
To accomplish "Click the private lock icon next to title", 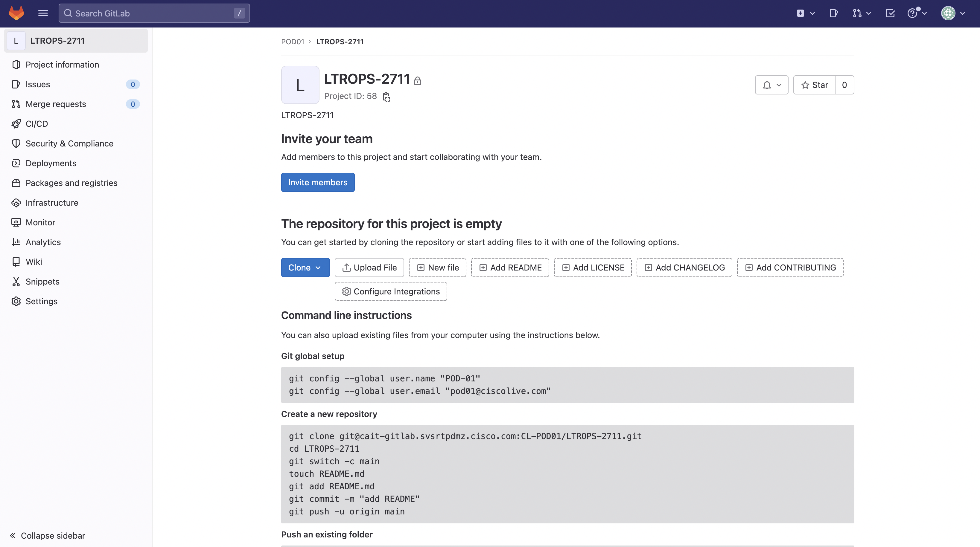I will click(x=418, y=81).
